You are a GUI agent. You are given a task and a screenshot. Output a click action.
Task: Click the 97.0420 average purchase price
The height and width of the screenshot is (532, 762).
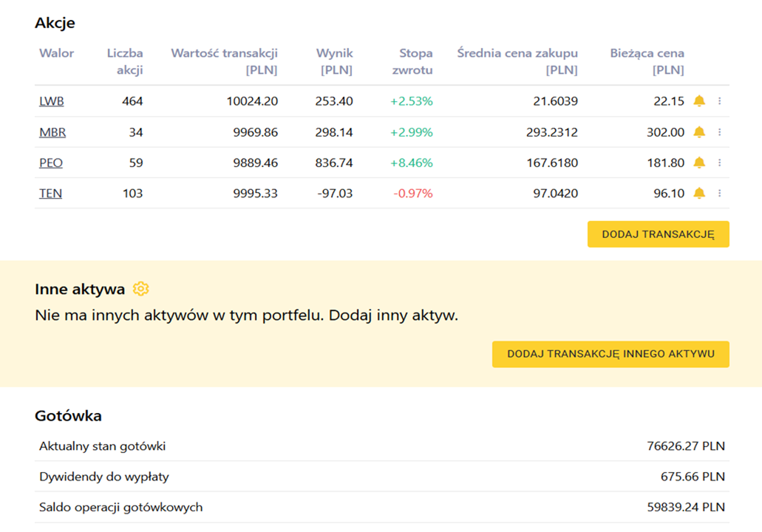click(x=556, y=194)
